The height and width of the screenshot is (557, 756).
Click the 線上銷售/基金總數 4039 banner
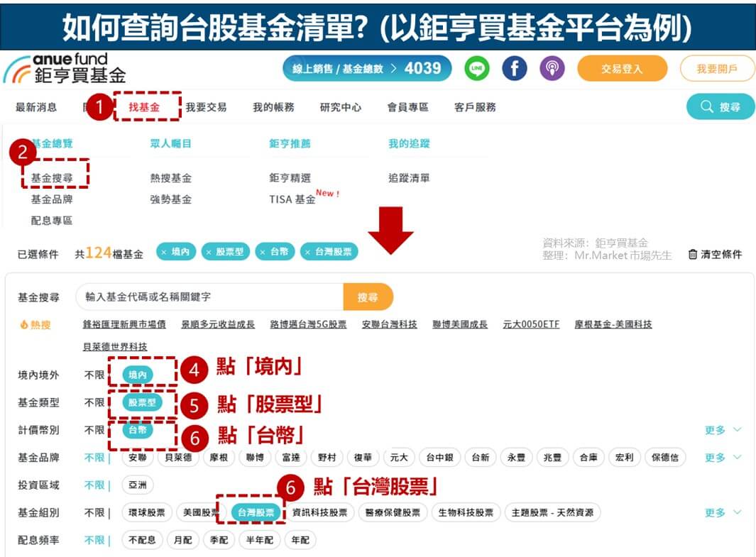[367, 68]
